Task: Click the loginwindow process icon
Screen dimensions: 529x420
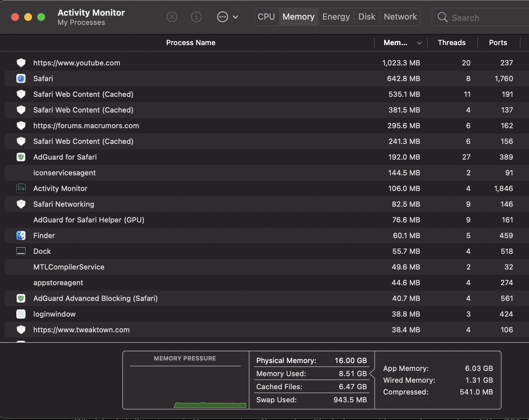Action: click(x=21, y=314)
